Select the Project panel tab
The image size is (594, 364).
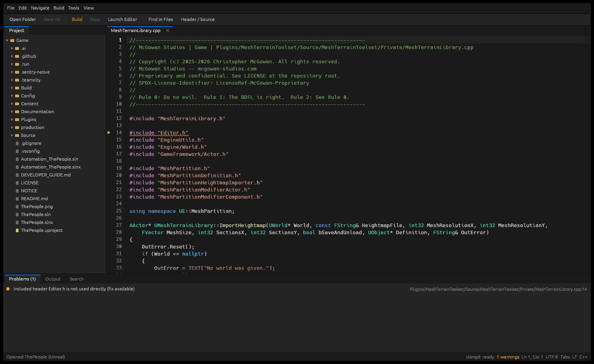click(x=17, y=30)
